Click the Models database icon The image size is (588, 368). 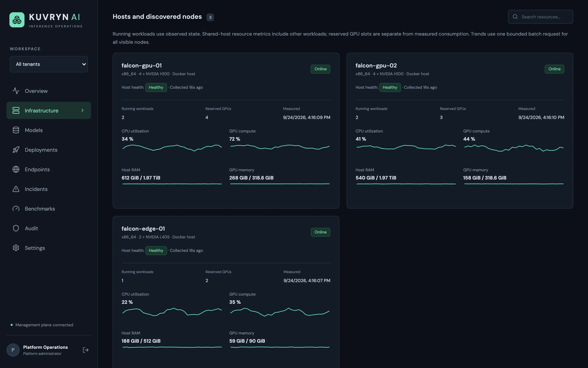(16, 130)
